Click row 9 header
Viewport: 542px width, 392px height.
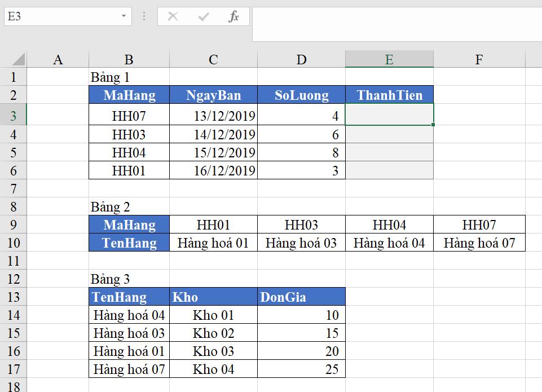pyautogui.click(x=14, y=224)
